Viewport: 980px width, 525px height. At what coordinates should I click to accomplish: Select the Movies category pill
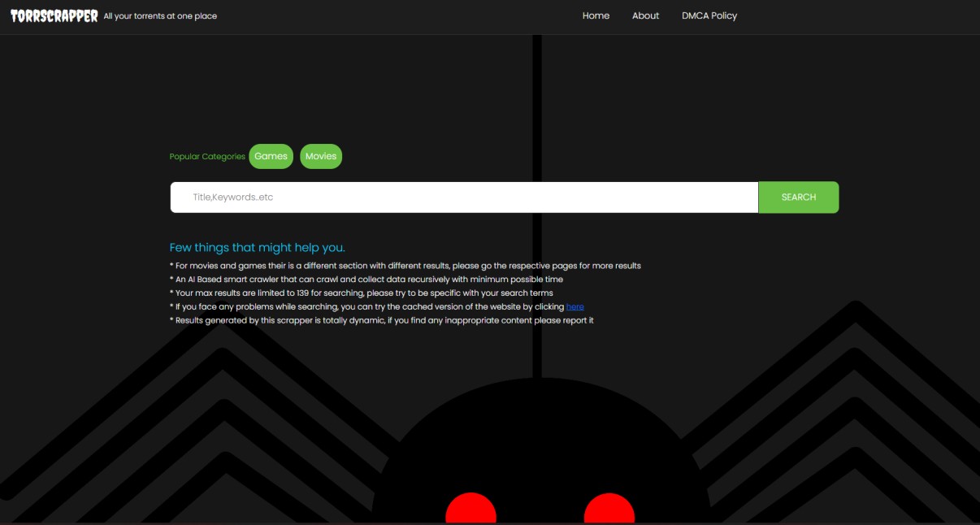tap(321, 156)
